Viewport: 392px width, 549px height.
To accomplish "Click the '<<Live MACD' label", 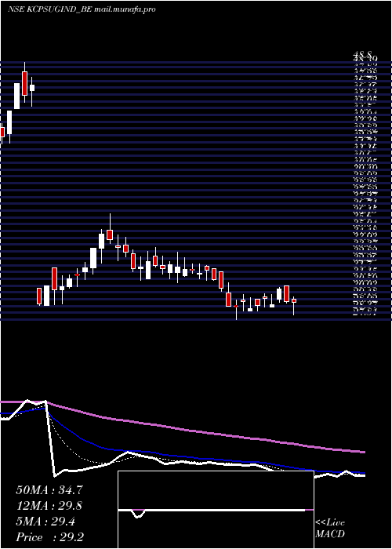I will pyautogui.click(x=330, y=529).
